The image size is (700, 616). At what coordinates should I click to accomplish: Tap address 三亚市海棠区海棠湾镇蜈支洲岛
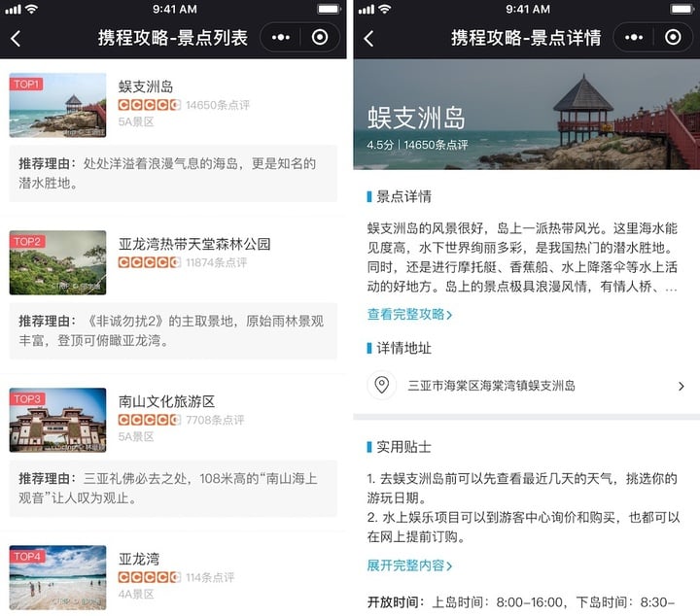[x=491, y=386]
